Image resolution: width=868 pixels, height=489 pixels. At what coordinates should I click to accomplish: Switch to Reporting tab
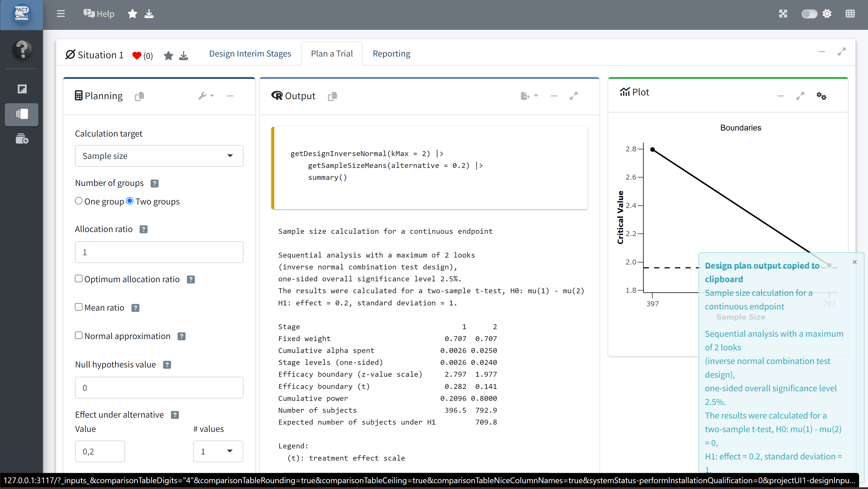391,54
